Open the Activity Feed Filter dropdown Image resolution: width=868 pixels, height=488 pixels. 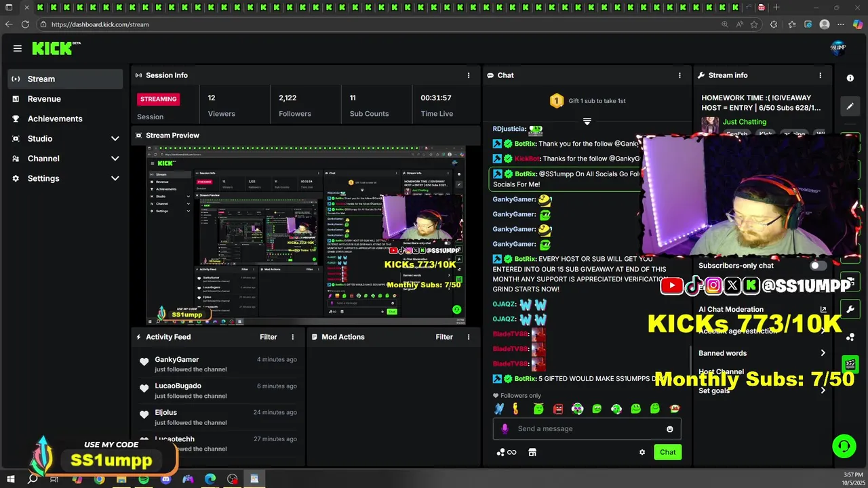click(269, 337)
